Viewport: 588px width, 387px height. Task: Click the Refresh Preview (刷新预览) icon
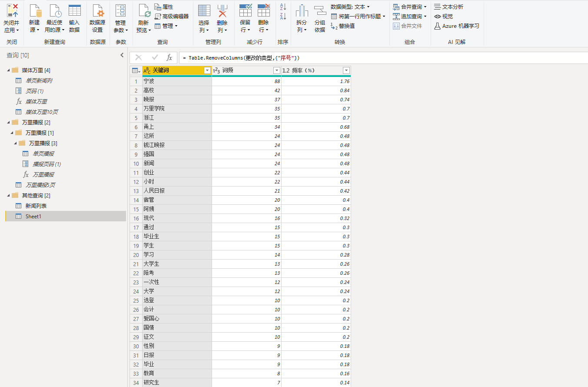point(143,11)
